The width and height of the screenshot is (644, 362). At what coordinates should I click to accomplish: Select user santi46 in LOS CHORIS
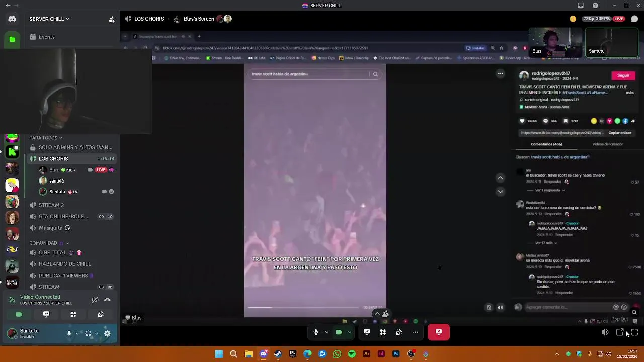(76, 181)
